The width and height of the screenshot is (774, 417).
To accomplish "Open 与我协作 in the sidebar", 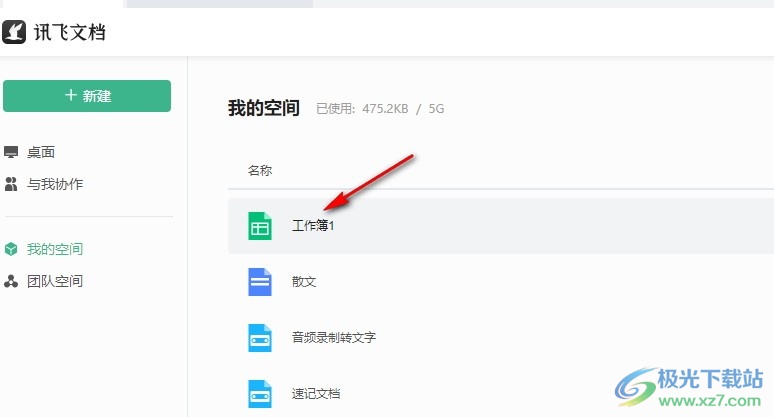I will tap(55, 184).
